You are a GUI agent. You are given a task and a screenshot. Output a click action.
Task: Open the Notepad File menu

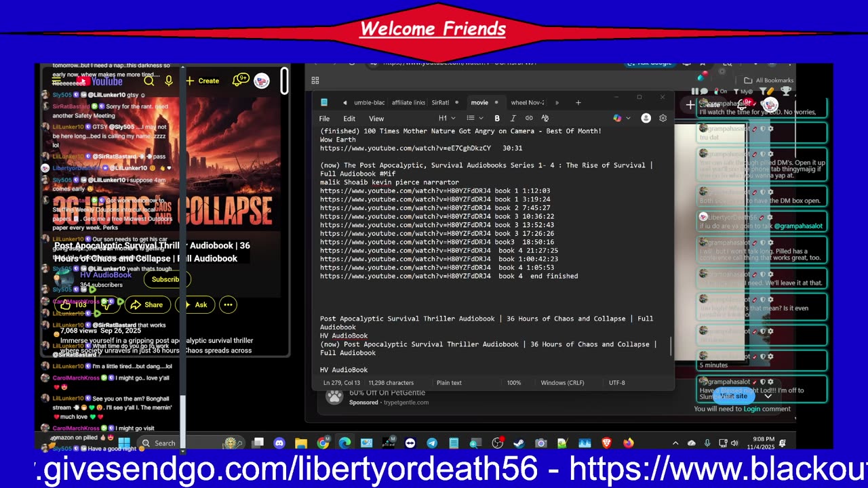pos(324,119)
